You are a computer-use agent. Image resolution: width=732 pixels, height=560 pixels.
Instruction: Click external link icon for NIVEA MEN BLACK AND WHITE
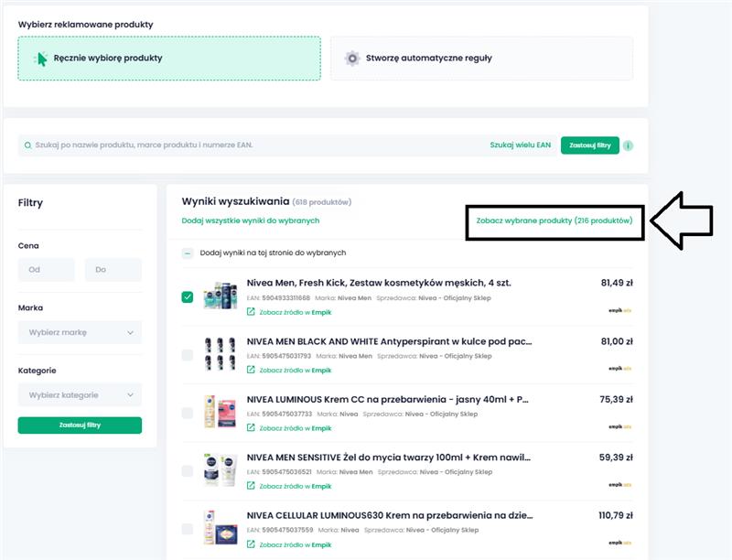[251, 370]
